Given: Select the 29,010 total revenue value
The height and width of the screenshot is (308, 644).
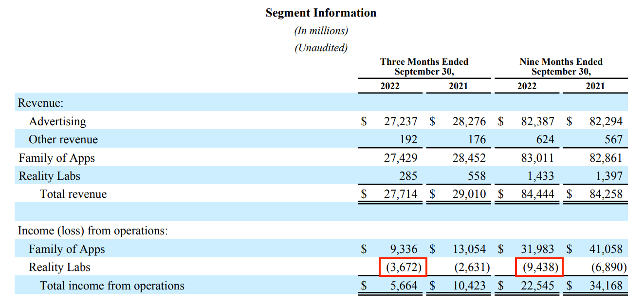Looking at the screenshot, I should [x=469, y=194].
